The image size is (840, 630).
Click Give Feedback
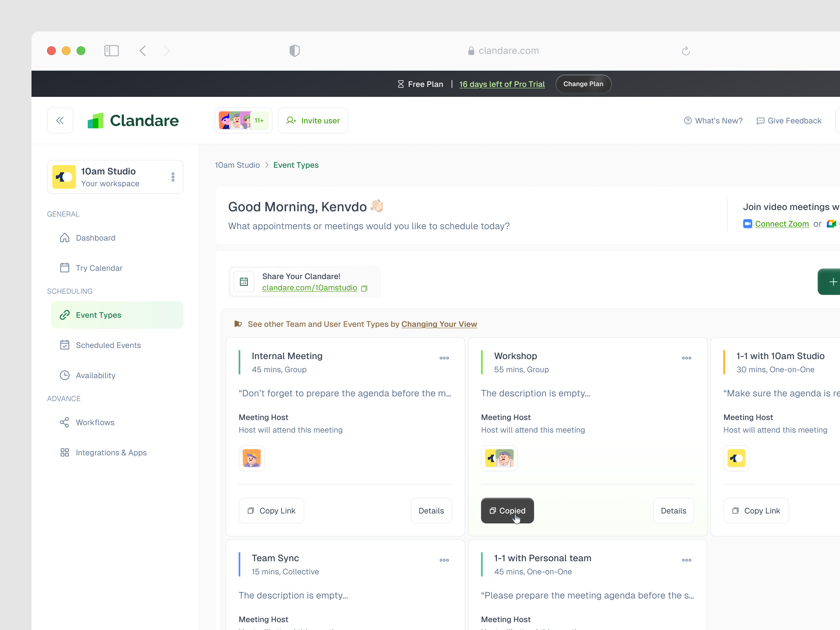[789, 121]
